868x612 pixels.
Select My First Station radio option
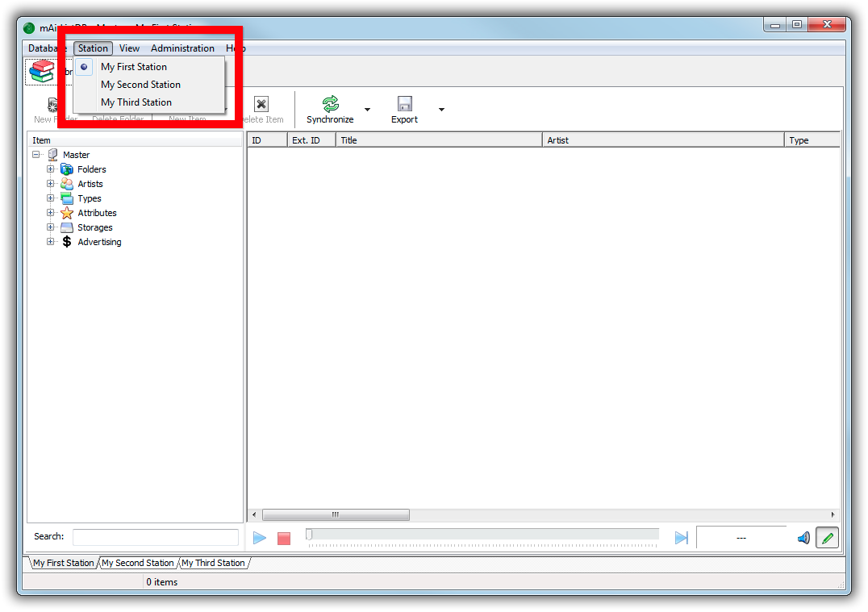pos(133,67)
